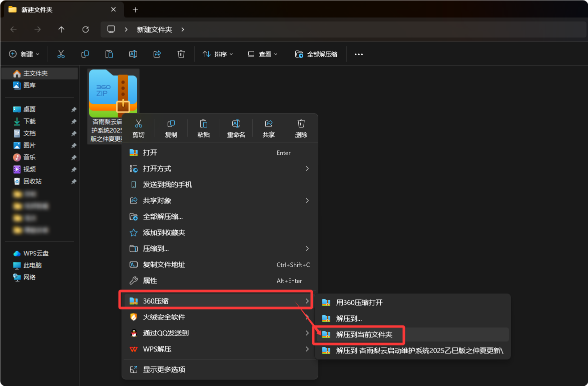The image size is (588, 386).
Task: Close the 新建文件夹 tab
Action: 113,9
